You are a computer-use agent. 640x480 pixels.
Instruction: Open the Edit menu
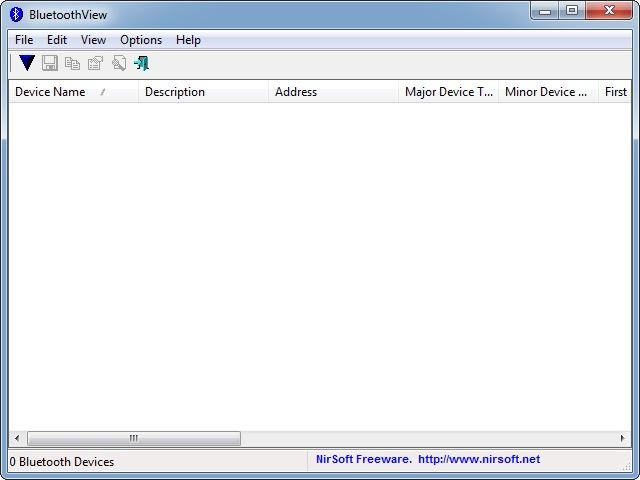[57, 40]
